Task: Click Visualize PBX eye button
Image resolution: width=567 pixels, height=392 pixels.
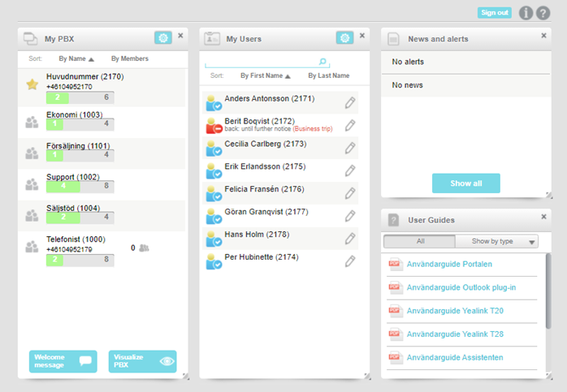Action: [142, 361]
